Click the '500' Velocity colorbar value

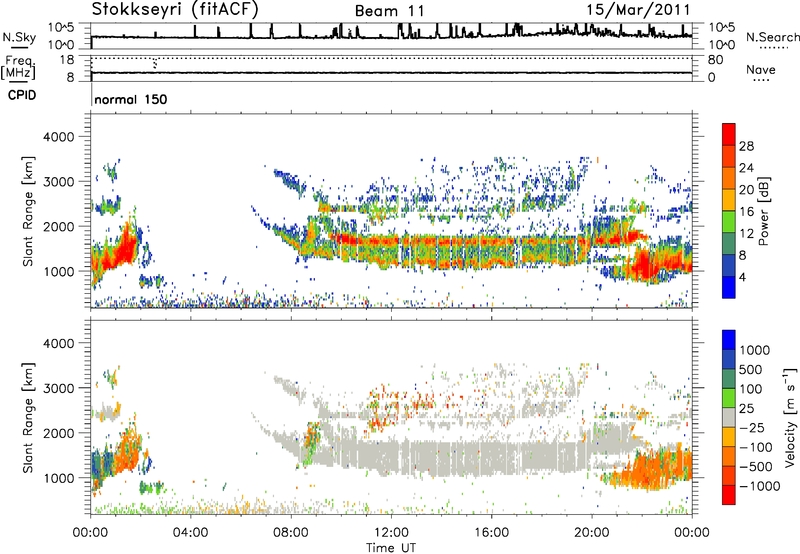[752, 369]
